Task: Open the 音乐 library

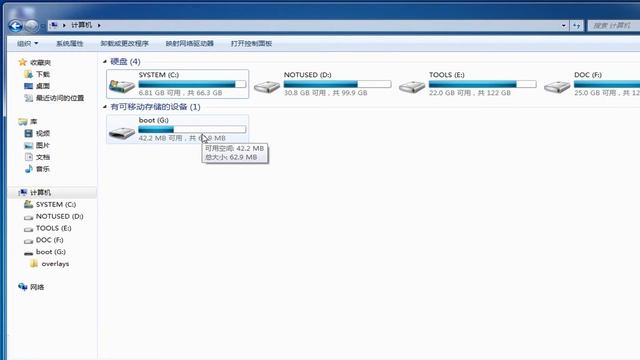Action: pos(38,169)
